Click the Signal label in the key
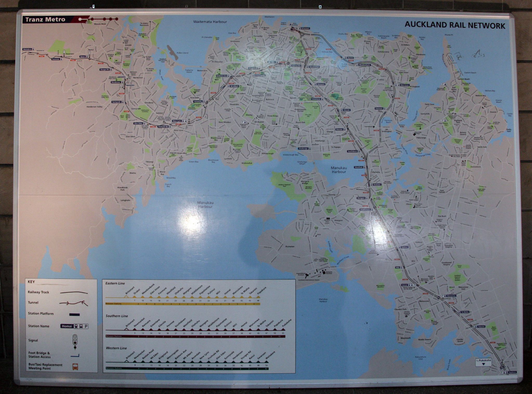 33,340
